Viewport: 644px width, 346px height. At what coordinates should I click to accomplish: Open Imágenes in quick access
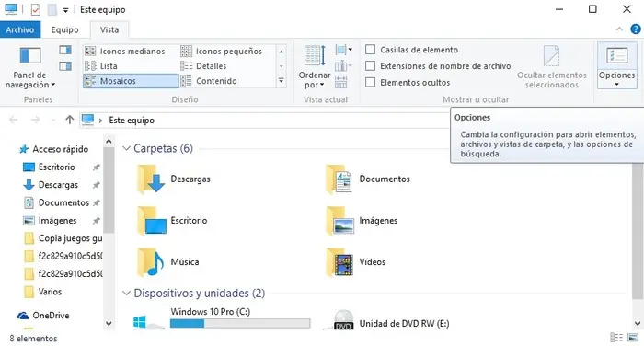point(57,221)
